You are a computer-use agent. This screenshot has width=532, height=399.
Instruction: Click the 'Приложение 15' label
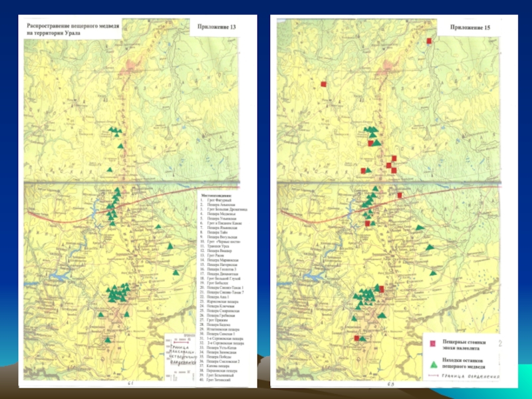(x=470, y=27)
